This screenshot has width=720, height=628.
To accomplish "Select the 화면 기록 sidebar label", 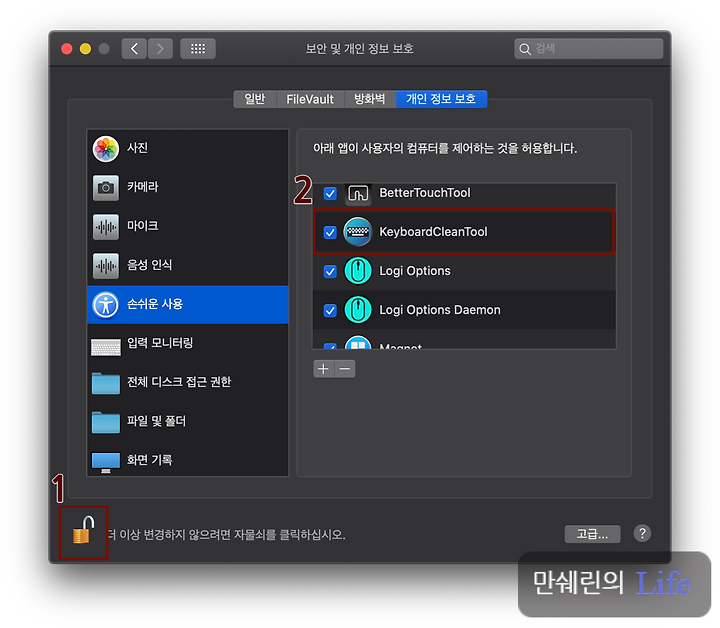I will click(150, 460).
